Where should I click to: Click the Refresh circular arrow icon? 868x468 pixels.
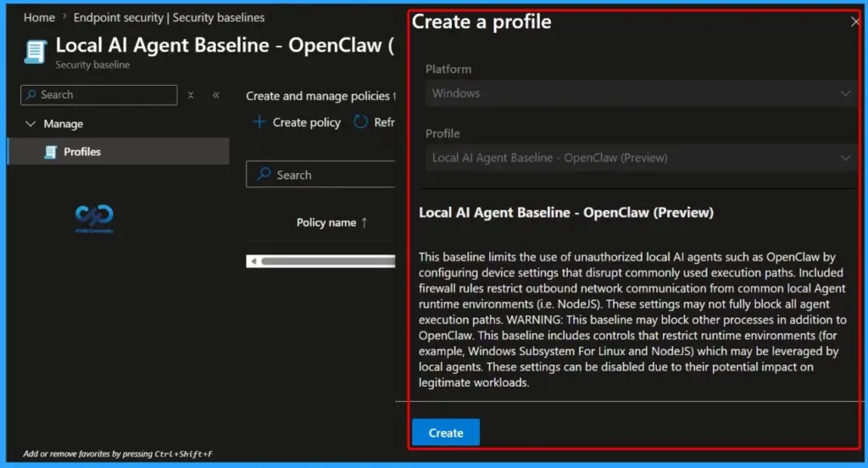click(x=360, y=122)
